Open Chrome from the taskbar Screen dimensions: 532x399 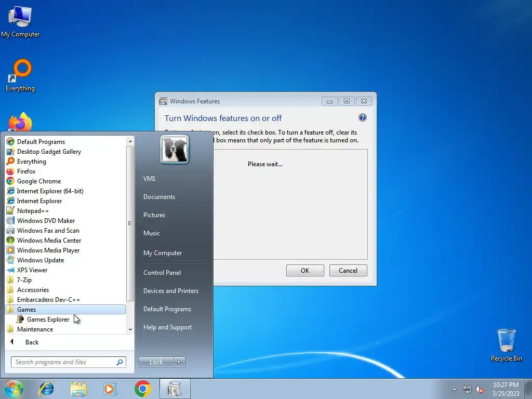142,389
